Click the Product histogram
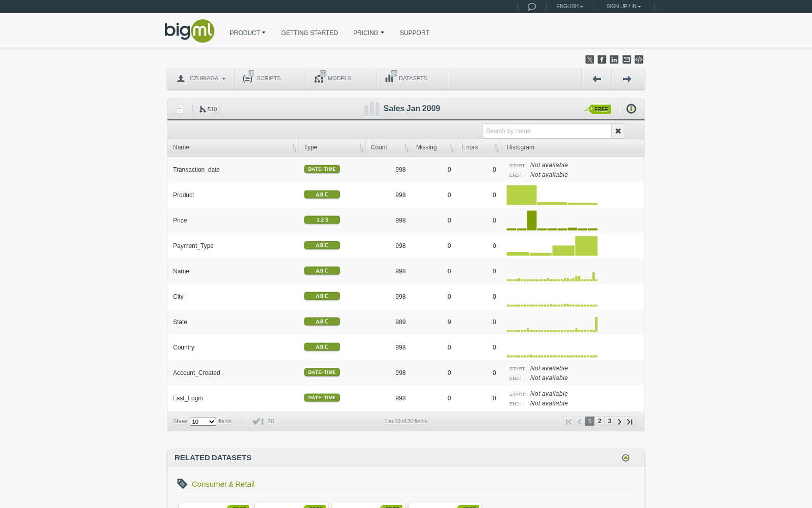The width and height of the screenshot is (812, 508). tap(552, 195)
